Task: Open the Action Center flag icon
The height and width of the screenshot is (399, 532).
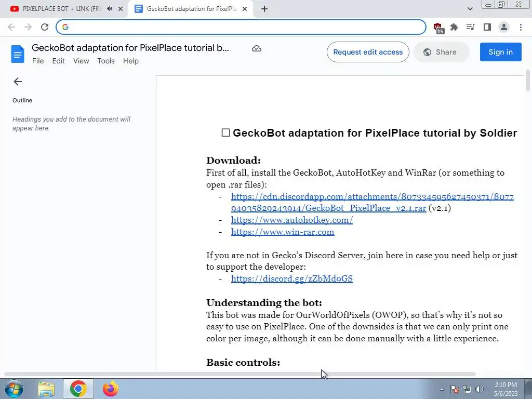Action: [x=455, y=389]
